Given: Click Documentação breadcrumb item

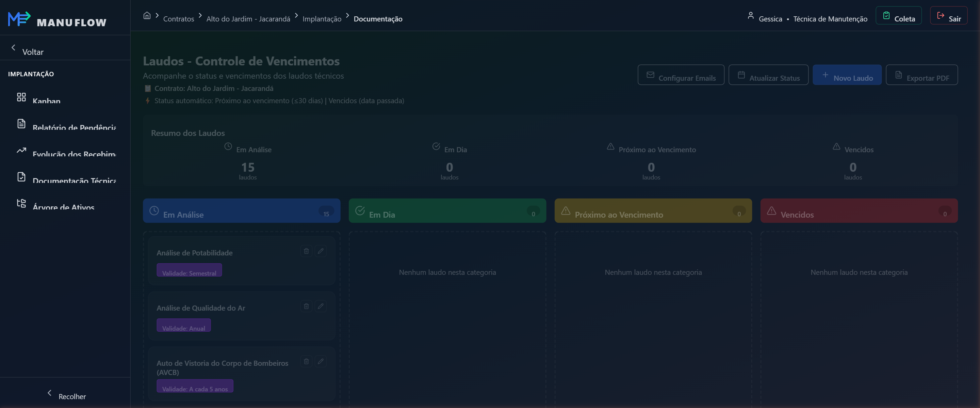Looking at the screenshot, I should (x=378, y=19).
